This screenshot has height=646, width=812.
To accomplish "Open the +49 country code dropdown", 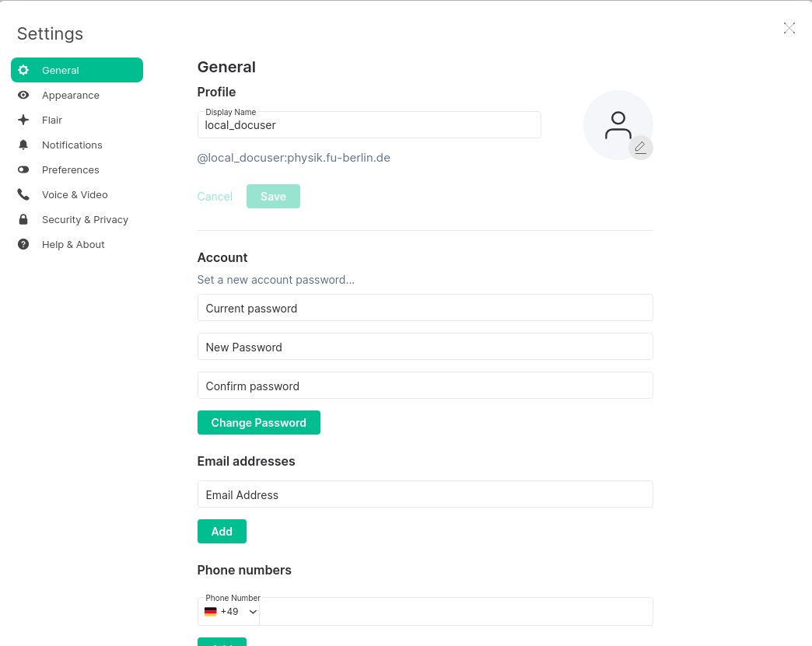I will pyautogui.click(x=230, y=612).
